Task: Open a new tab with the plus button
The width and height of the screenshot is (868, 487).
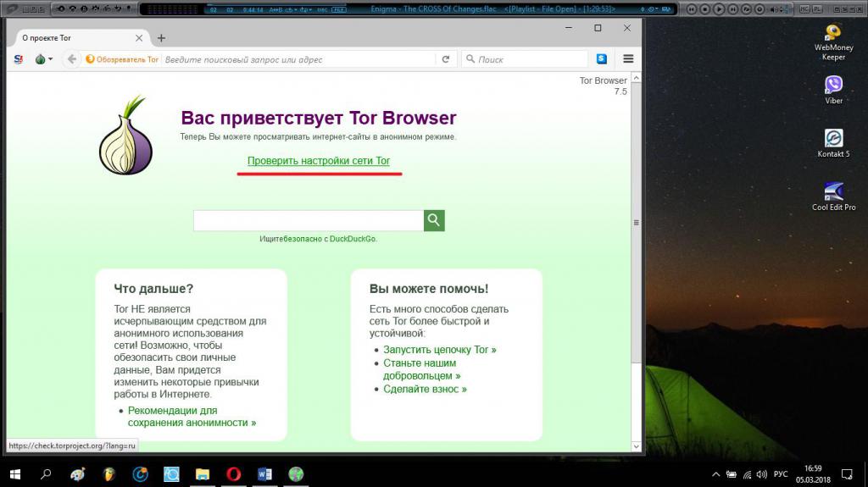Action: click(x=161, y=37)
